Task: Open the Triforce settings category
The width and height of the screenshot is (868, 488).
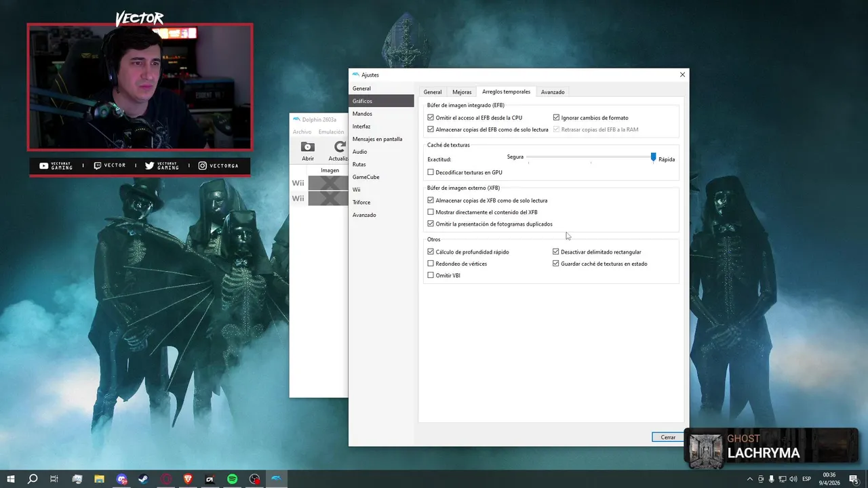Action: coord(381,203)
